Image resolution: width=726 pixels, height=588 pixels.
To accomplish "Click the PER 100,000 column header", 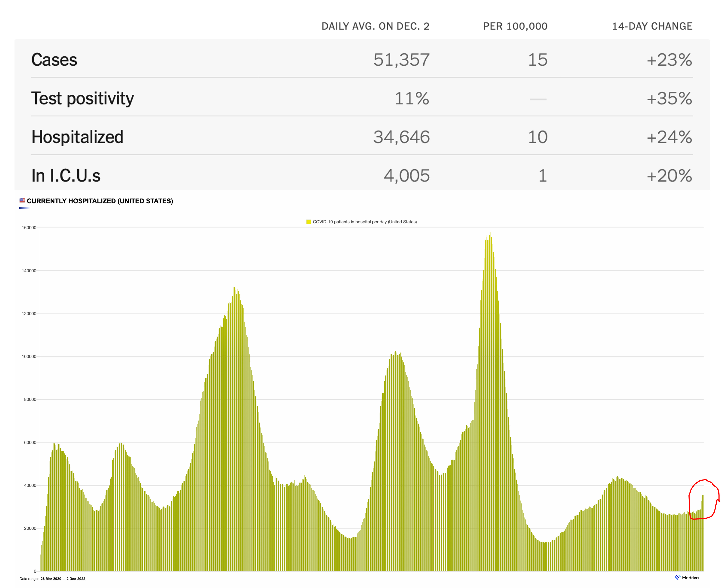I will (x=515, y=26).
